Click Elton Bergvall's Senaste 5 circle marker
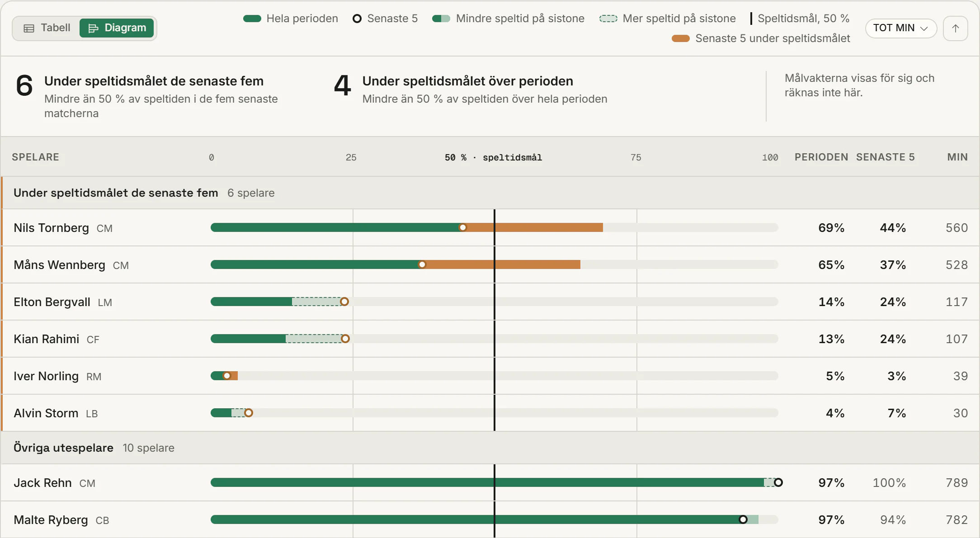This screenshot has width=980, height=538. (x=344, y=302)
